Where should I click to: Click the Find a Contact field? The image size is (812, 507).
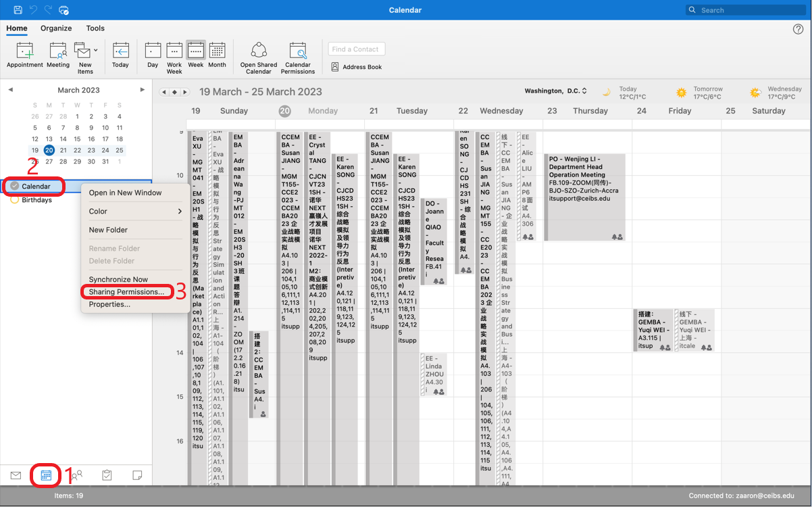pyautogui.click(x=357, y=49)
